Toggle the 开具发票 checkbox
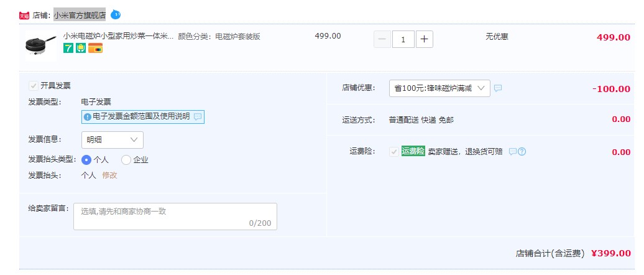 pos(34,86)
